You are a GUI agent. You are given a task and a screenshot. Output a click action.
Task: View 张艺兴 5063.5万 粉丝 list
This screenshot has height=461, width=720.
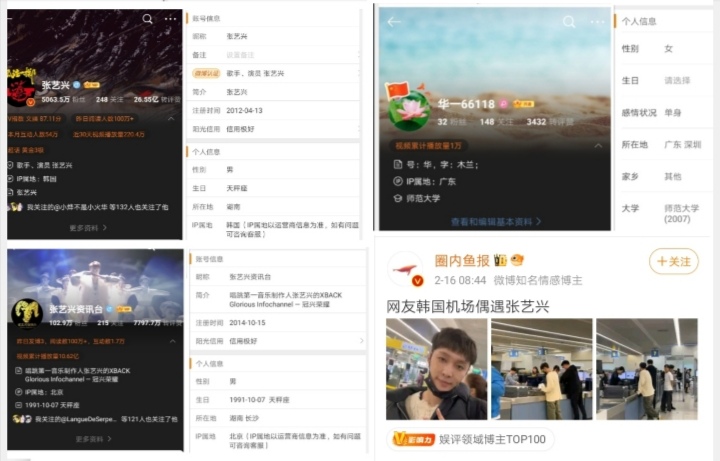point(63,99)
